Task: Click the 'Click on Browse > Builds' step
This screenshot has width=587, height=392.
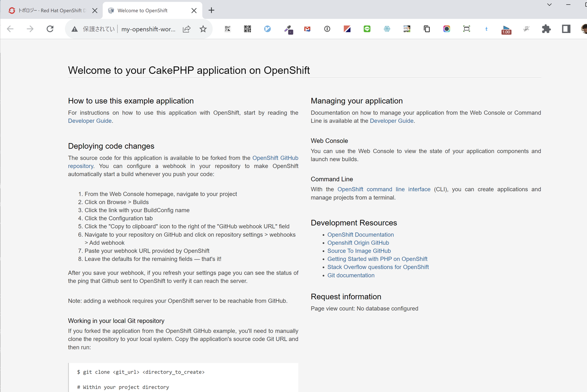Action: pyautogui.click(x=117, y=202)
